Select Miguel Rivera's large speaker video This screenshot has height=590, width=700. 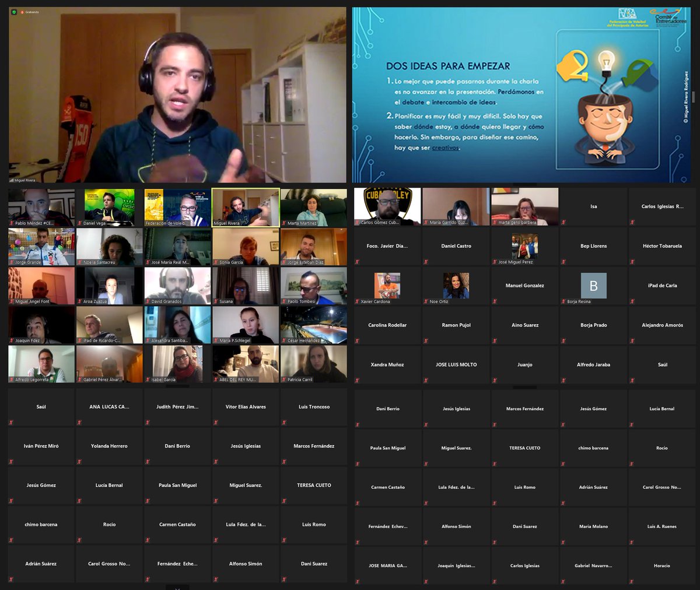click(x=177, y=95)
